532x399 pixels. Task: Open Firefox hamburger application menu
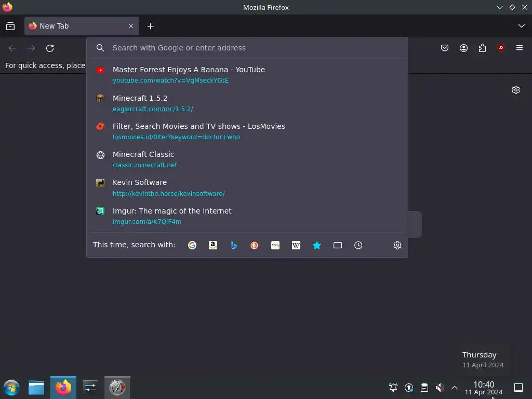520,48
